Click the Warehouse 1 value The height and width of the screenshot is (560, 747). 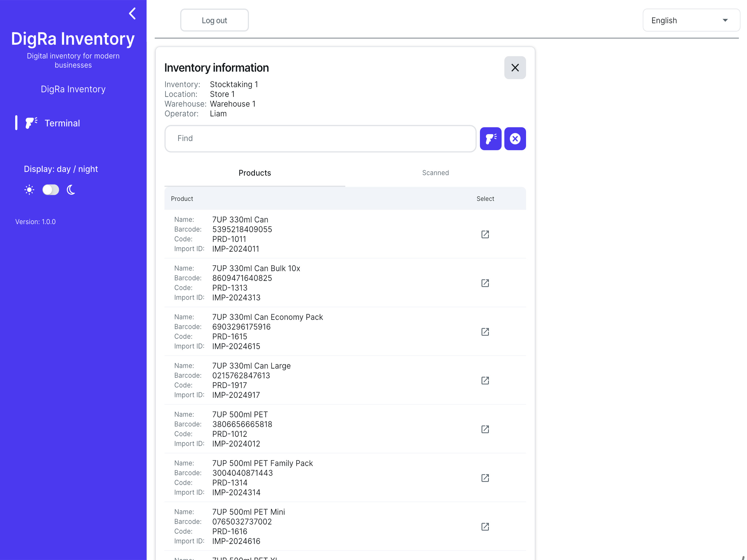[x=233, y=104]
